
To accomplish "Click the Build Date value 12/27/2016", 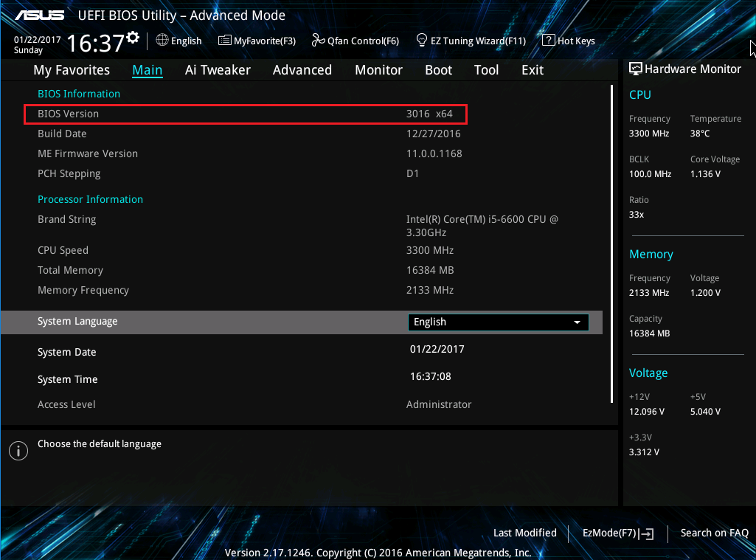I will (434, 134).
